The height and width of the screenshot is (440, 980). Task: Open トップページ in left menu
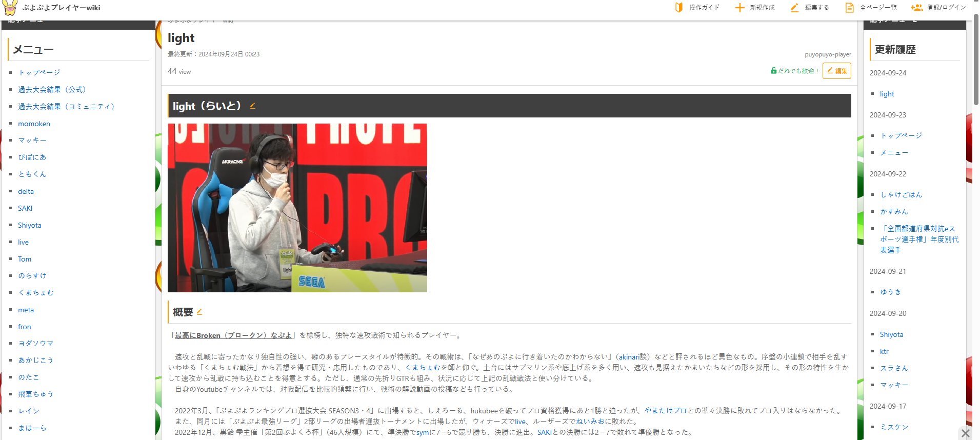click(39, 72)
